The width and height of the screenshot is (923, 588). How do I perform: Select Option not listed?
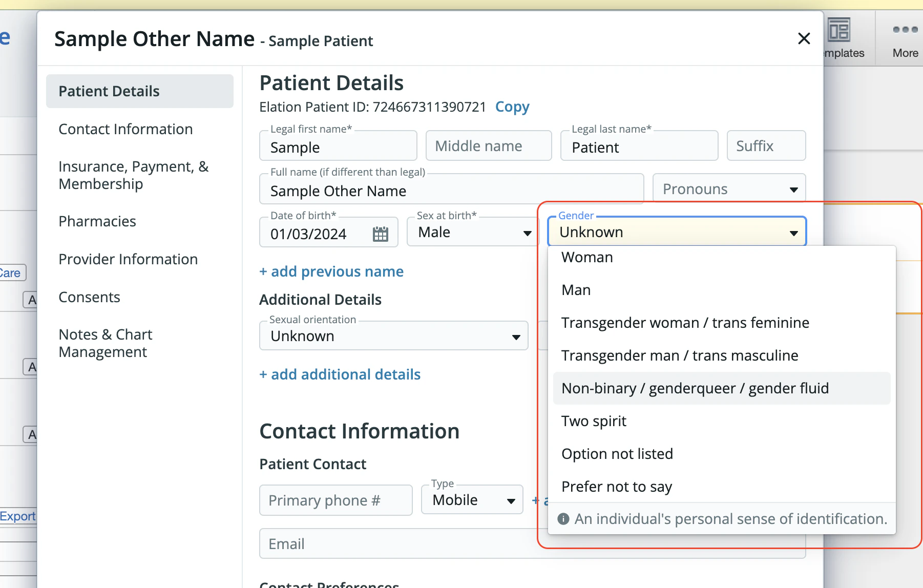pos(722,454)
